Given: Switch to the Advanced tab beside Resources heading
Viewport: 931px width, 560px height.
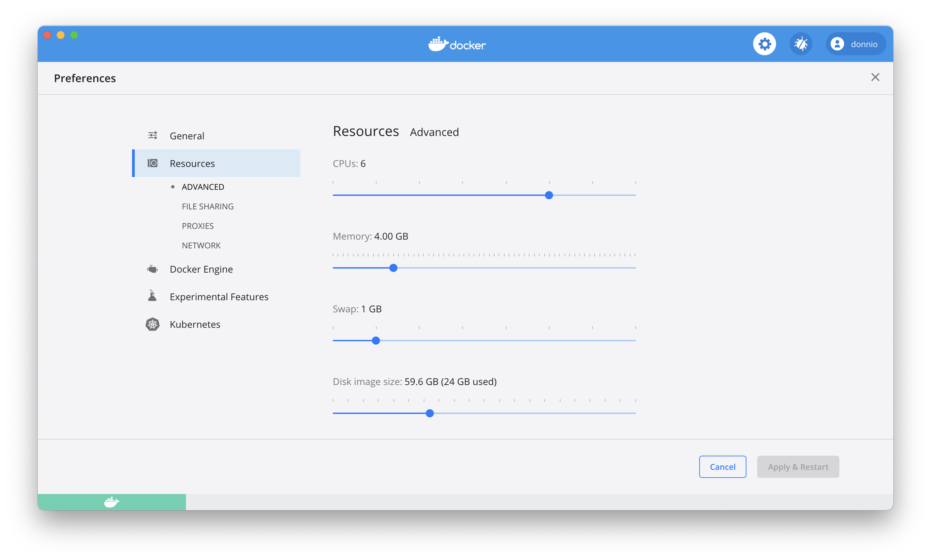Looking at the screenshot, I should point(434,132).
